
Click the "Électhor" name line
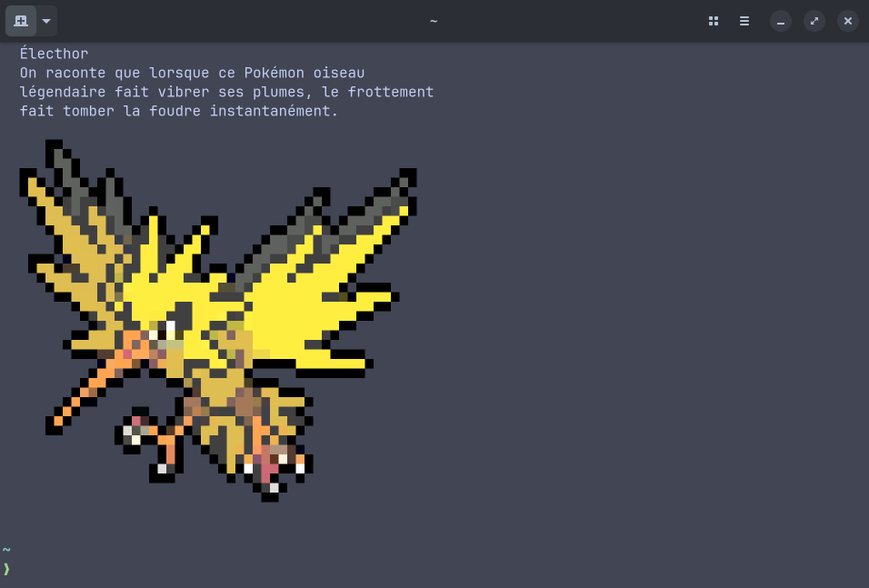coord(54,54)
